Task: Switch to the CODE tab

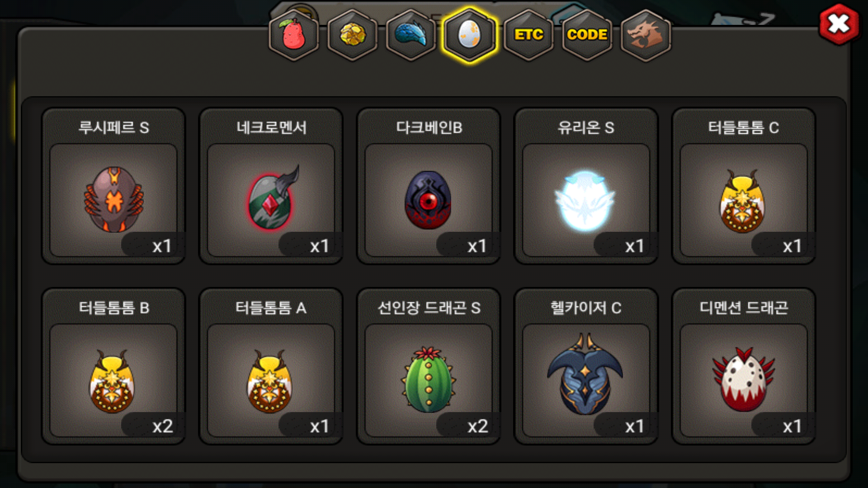Action: 587,35
